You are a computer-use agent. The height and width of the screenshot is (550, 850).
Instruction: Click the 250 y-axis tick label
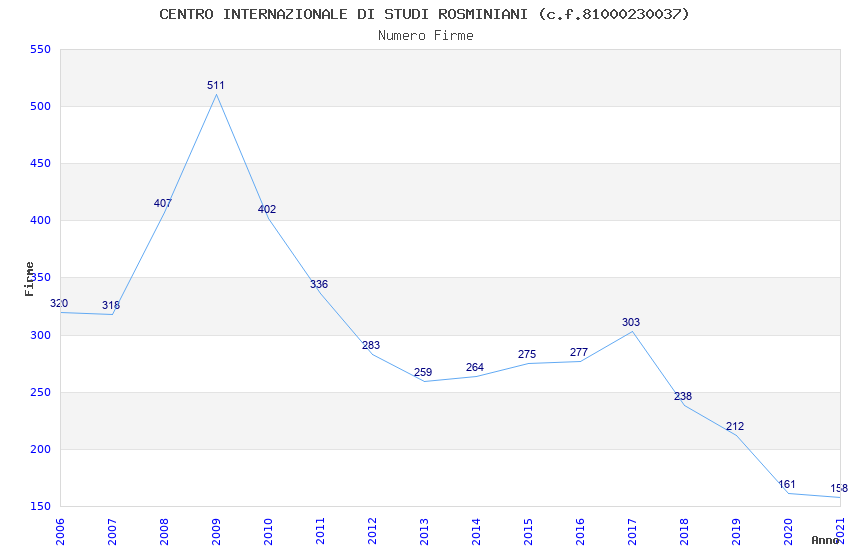[x=41, y=392]
